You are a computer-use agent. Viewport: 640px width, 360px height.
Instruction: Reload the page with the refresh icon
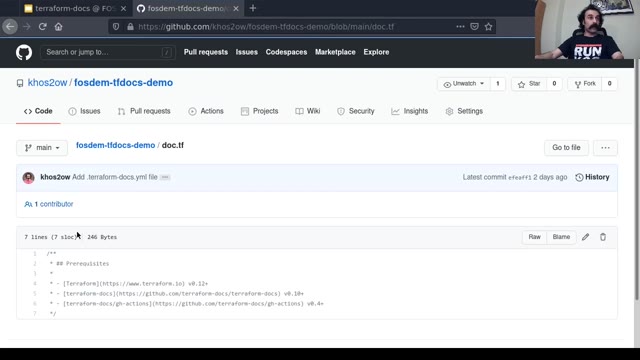42,27
